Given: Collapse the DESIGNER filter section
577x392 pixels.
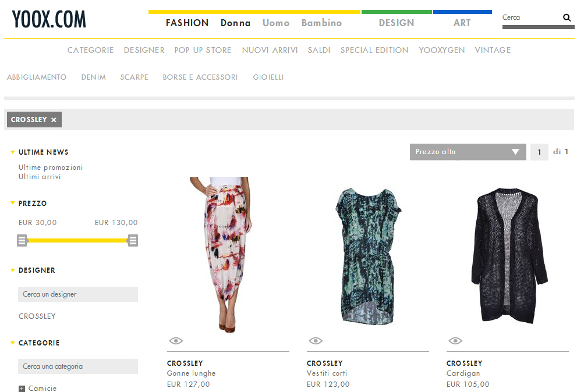Looking at the screenshot, I should pos(12,270).
